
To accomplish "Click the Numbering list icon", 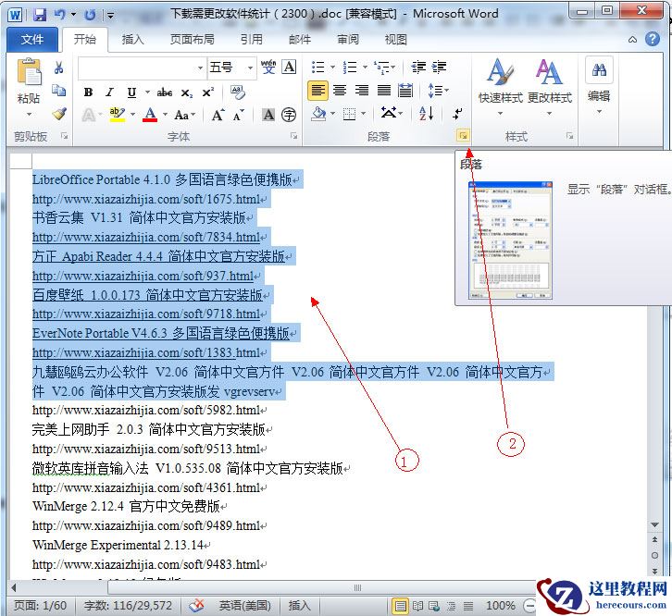I will 350,68.
